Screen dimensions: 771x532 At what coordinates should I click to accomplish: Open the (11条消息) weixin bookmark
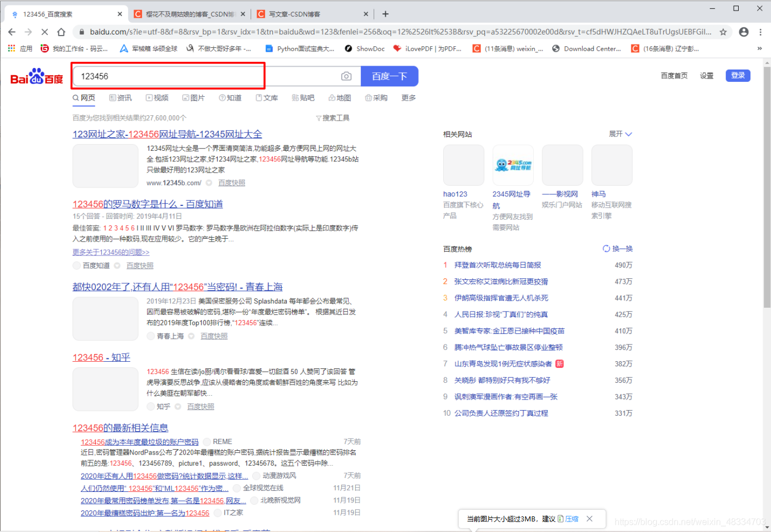(508, 49)
